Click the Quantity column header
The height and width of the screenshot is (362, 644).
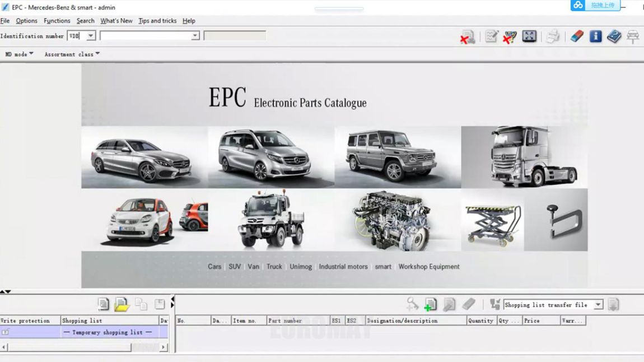tap(480, 321)
